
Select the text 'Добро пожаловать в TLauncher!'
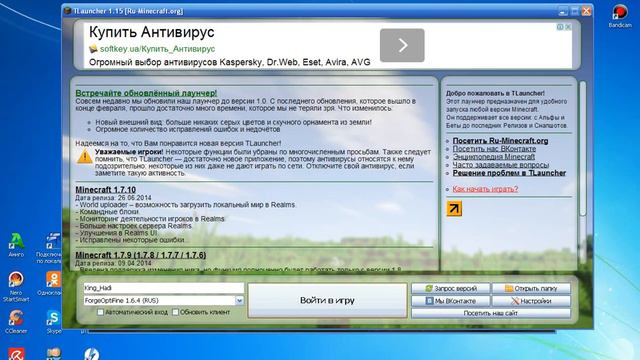495,93
